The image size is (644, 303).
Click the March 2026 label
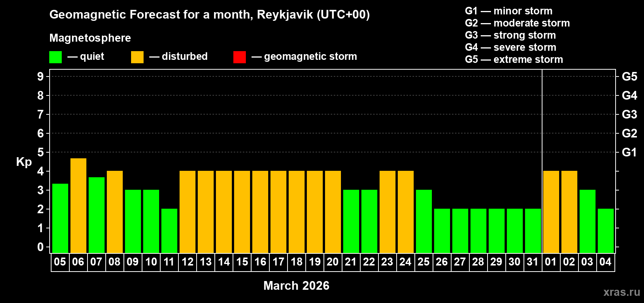click(x=296, y=286)
